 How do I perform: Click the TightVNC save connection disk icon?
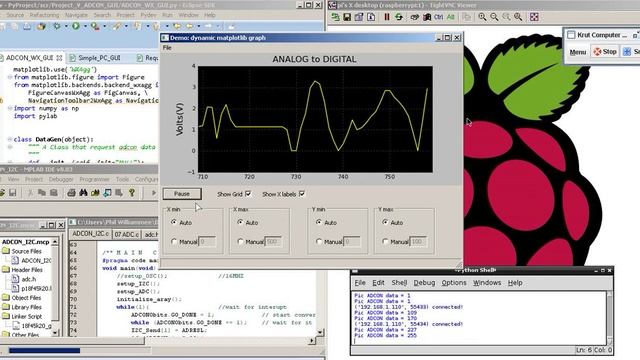coord(347,17)
